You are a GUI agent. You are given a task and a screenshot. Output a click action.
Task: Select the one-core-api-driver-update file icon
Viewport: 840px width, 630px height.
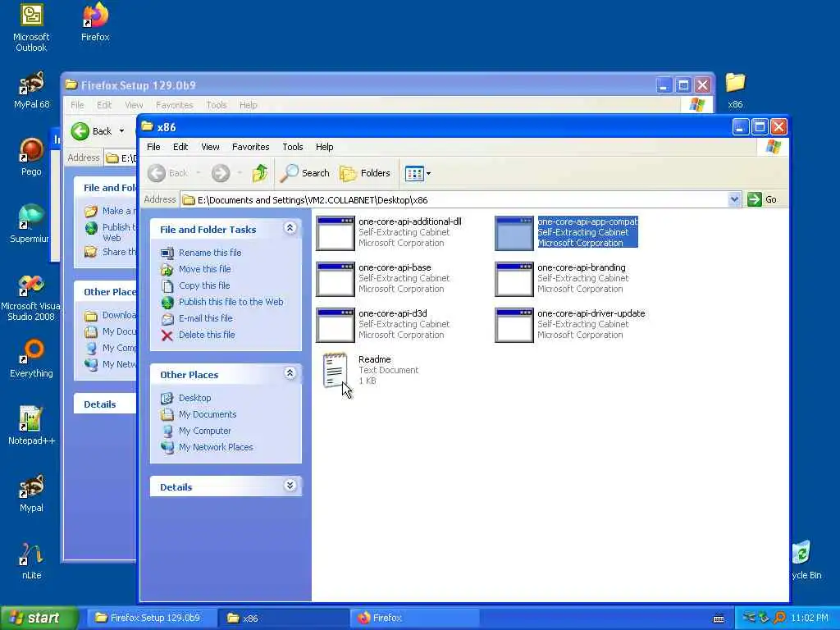click(514, 325)
